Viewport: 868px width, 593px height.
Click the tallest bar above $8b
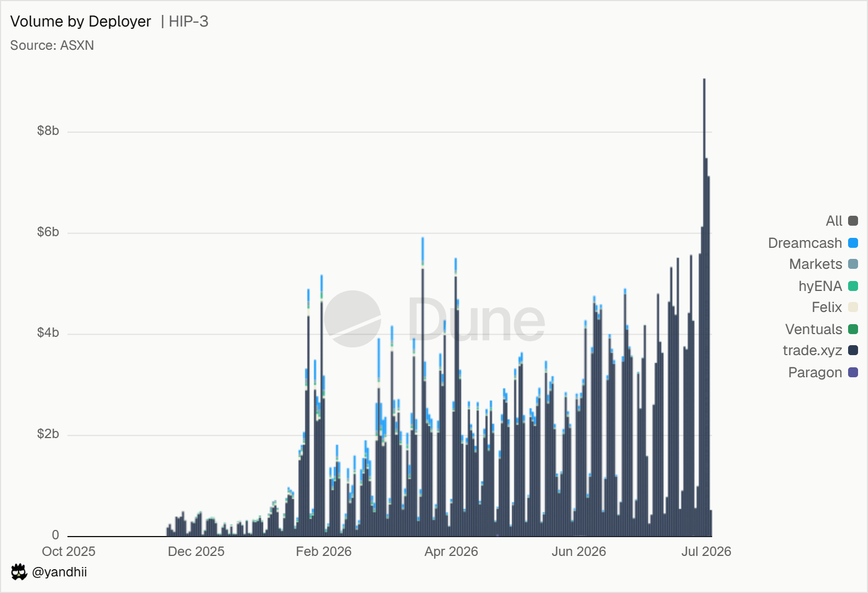click(x=704, y=308)
